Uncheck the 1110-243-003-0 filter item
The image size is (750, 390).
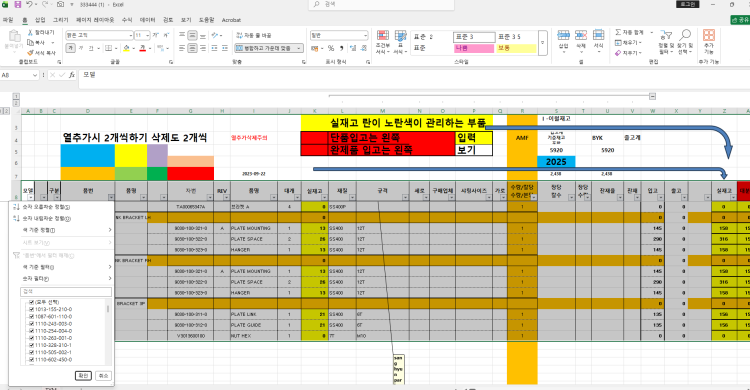tap(32, 323)
